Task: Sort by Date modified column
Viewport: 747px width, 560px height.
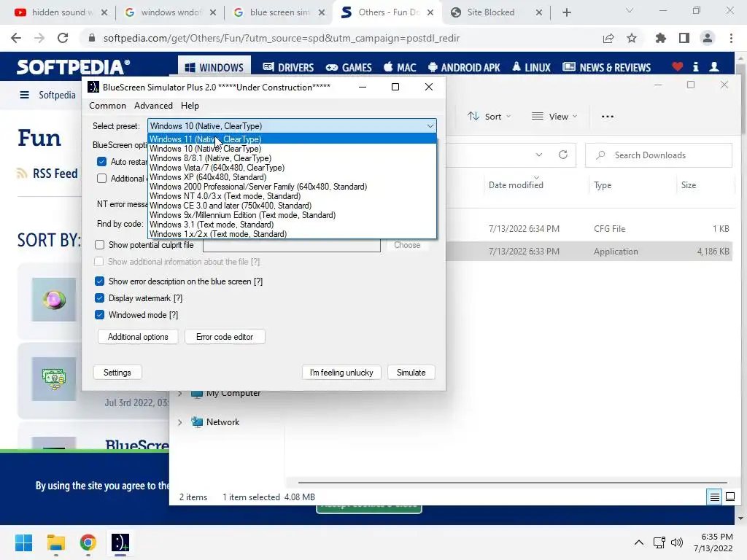Action: click(x=516, y=184)
